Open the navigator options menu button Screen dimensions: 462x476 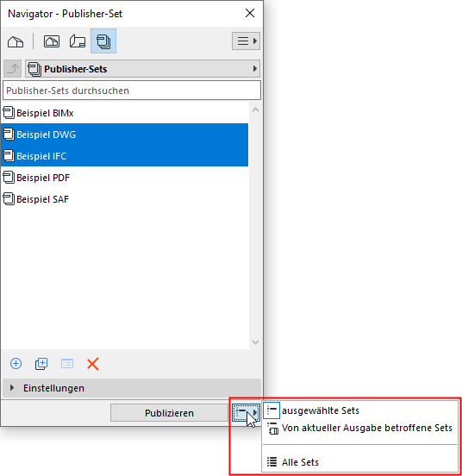point(246,41)
